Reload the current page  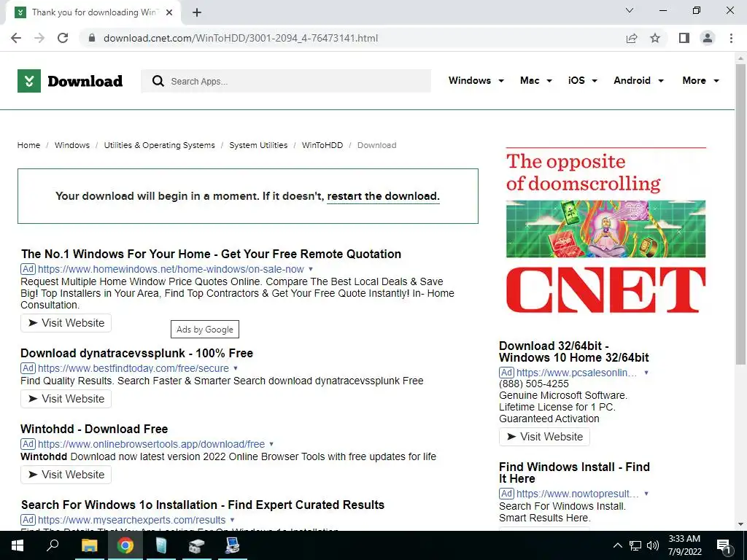pyautogui.click(x=63, y=38)
